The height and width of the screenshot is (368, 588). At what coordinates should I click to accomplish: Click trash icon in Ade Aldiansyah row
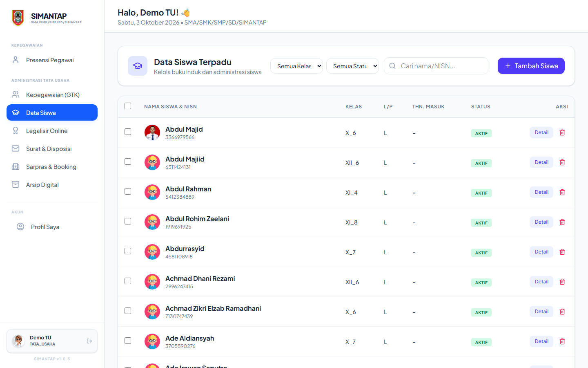click(x=562, y=341)
